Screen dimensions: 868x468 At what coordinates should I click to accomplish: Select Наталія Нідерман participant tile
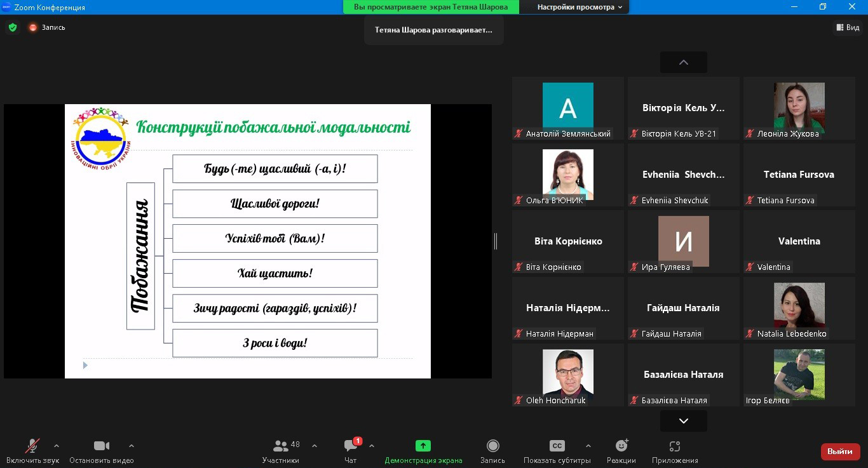click(568, 308)
